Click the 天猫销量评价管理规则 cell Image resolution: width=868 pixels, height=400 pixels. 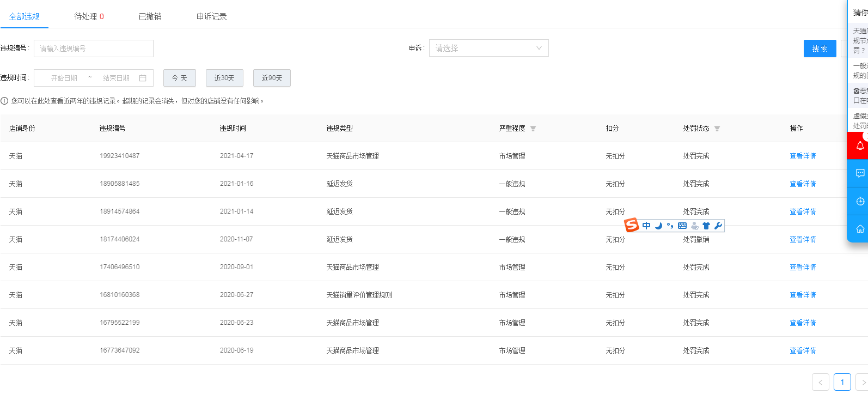click(359, 295)
